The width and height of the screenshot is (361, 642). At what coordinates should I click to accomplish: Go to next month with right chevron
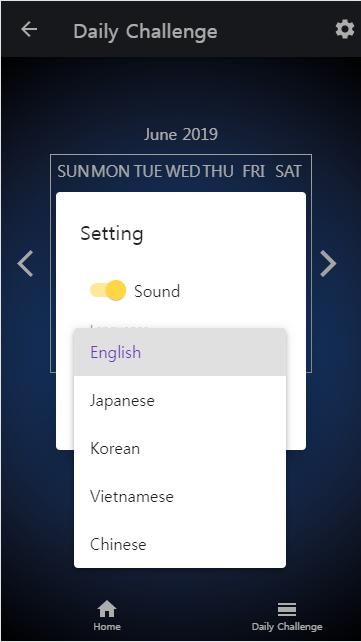(x=328, y=264)
